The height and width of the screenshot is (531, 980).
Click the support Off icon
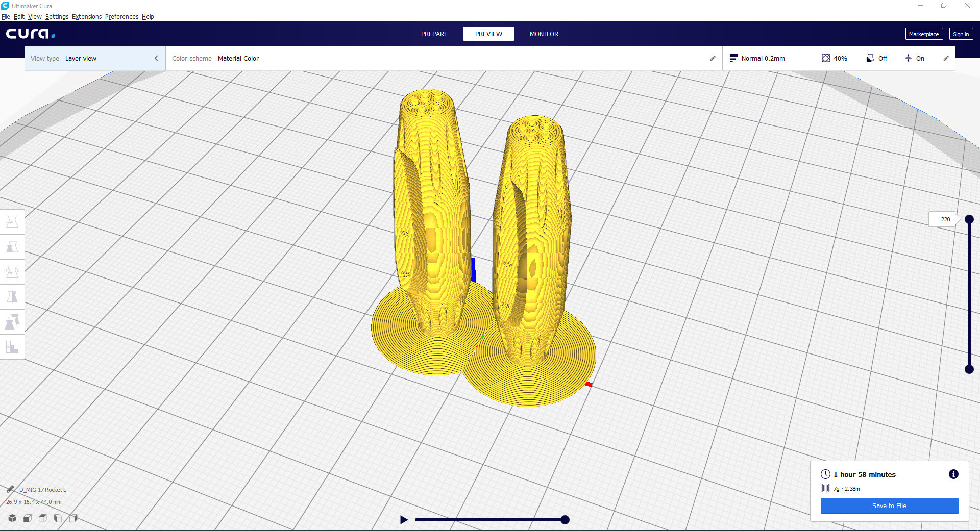coord(870,58)
